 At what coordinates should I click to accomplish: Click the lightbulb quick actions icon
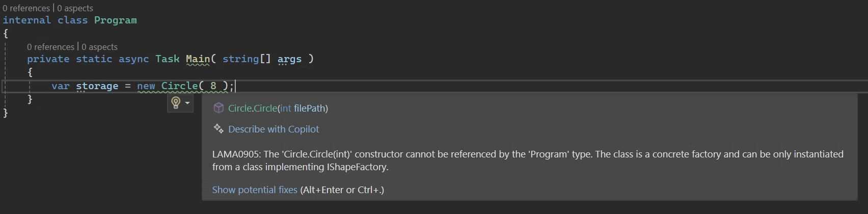[176, 103]
